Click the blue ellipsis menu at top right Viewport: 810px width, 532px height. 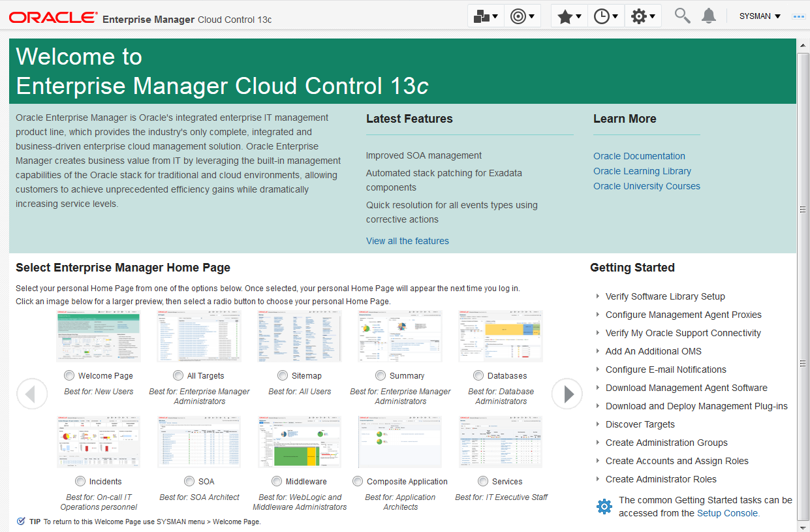coord(798,16)
